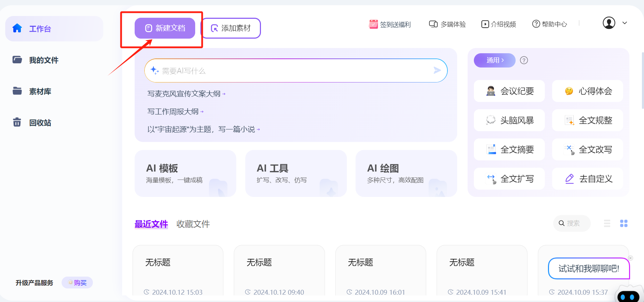
Task: Click the 添加素材 button
Action: tap(231, 28)
